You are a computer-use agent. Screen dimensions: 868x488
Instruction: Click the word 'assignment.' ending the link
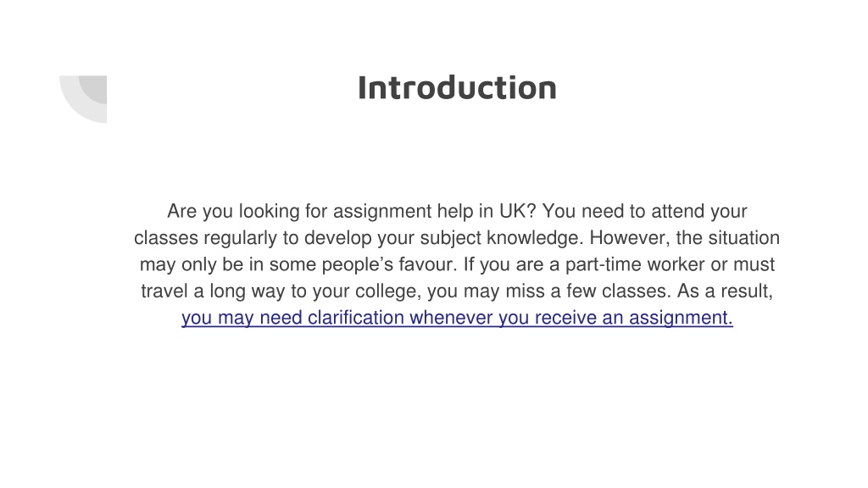681,319
